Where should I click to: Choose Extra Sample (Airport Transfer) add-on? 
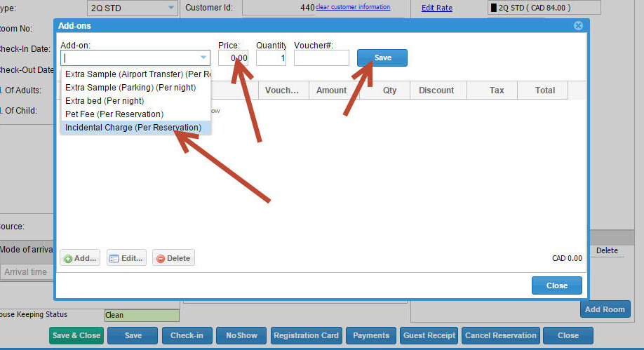[137, 74]
